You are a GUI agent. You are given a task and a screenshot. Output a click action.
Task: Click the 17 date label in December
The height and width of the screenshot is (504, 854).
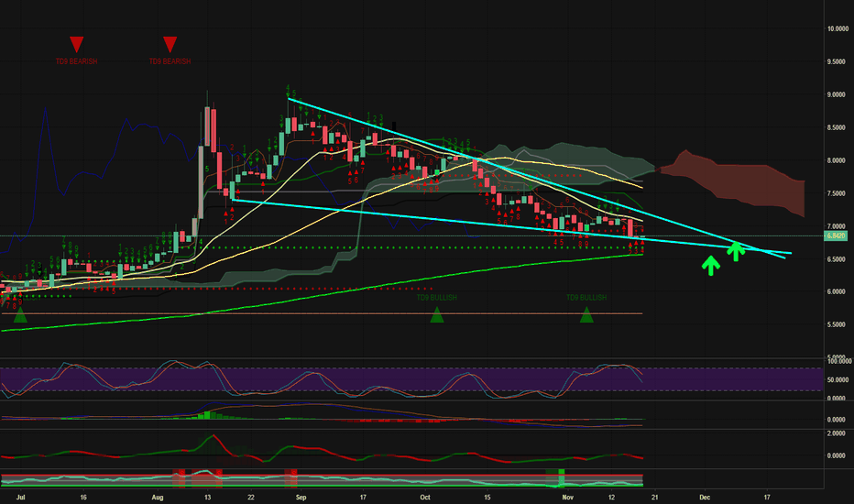767,498
